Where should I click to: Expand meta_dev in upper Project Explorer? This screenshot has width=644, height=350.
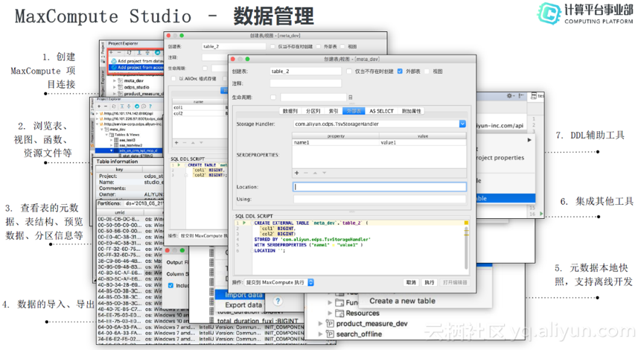click(115, 81)
